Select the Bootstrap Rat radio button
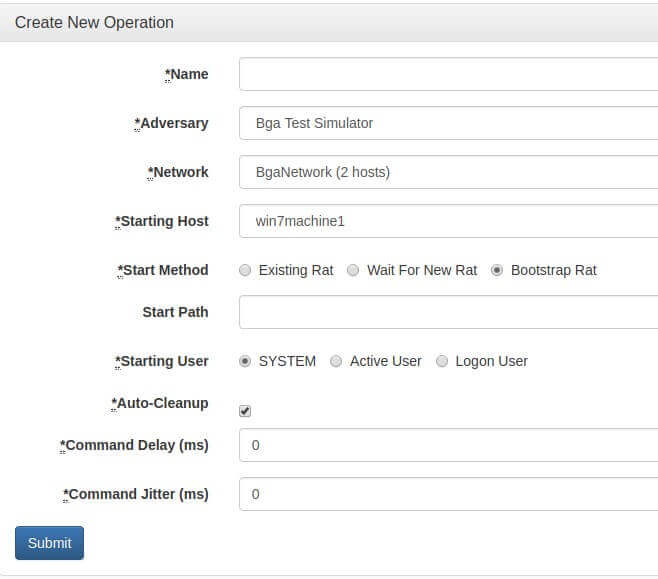This screenshot has height=579, width=658. coord(497,270)
